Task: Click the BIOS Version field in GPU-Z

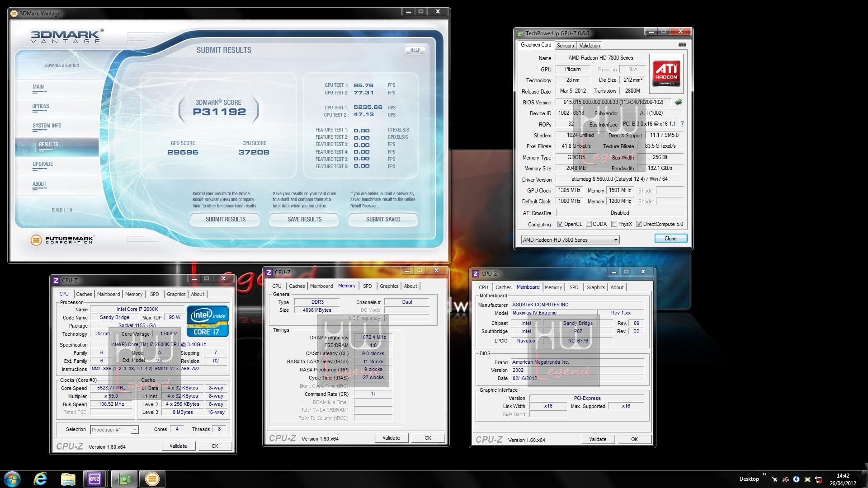Action: pyautogui.click(x=613, y=103)
